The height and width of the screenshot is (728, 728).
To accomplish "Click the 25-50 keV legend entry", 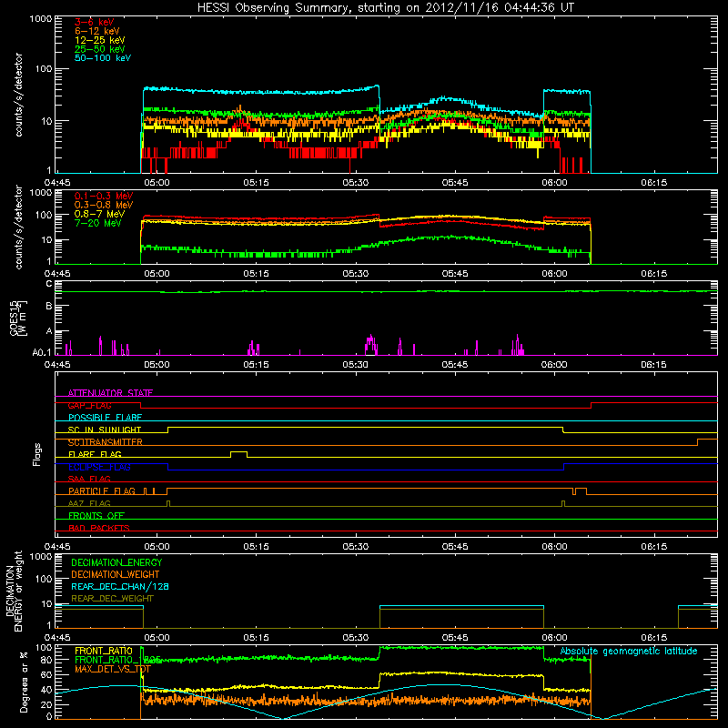I will click(100, 49).
